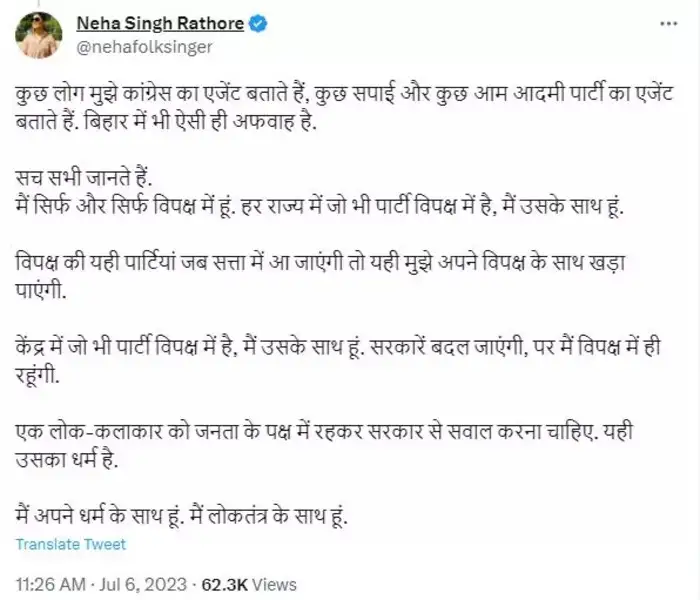This screenshot has width=700, height=600.
Task: Click the line starting 'मैं सिर्फ और सिर्फ विपक्ष'
Action: point(319,206)
